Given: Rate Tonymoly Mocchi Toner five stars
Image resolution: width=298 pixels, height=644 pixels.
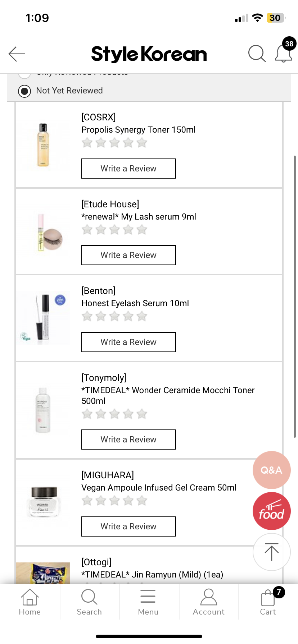Looking at the screenshot, I should pyautogui.click(x=142, y=414).
